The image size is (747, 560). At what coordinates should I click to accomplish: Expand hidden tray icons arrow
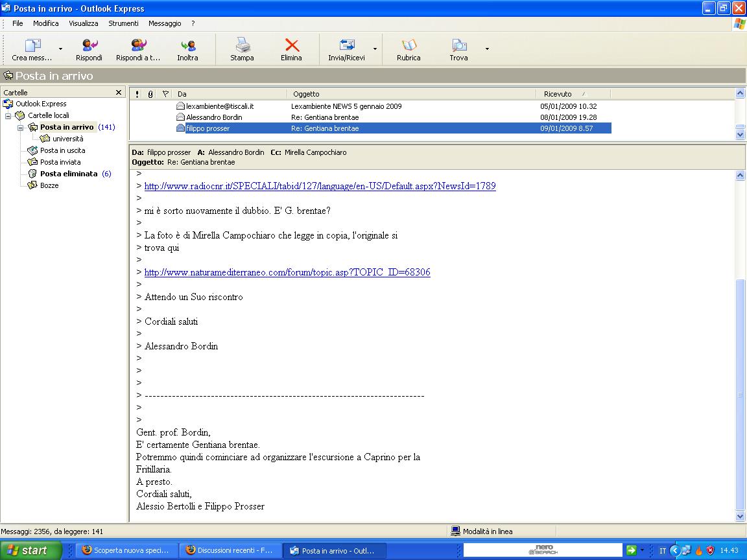pos(674,550)
